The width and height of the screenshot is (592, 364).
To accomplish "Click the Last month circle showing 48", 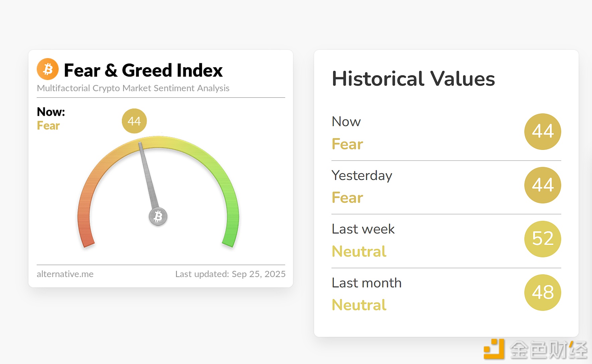I will click(x=542, y=292).
